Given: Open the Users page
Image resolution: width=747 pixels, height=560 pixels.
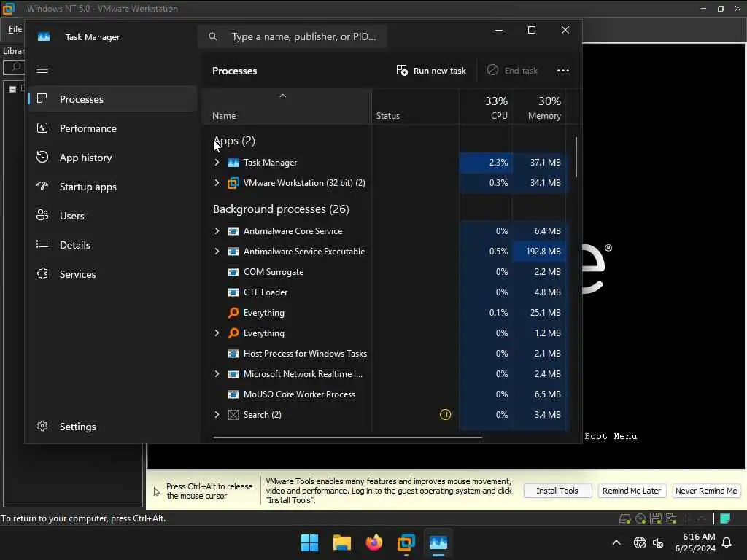Looking at the screenshot, I should coord(112,216).
